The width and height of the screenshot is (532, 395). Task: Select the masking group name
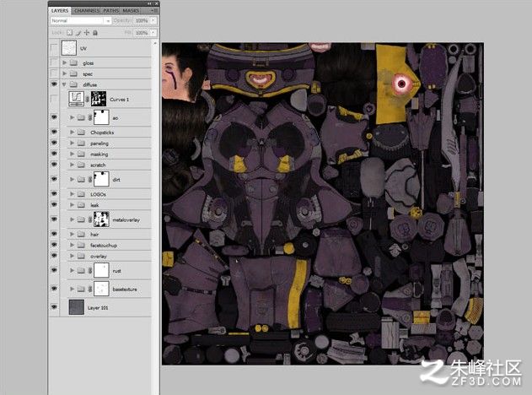click(x=99, y=154)
